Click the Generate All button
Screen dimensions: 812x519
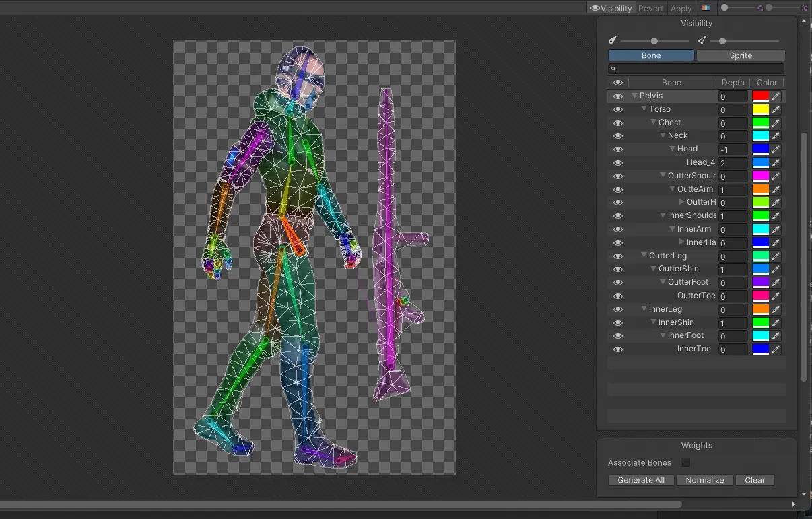tap(641, 480)
